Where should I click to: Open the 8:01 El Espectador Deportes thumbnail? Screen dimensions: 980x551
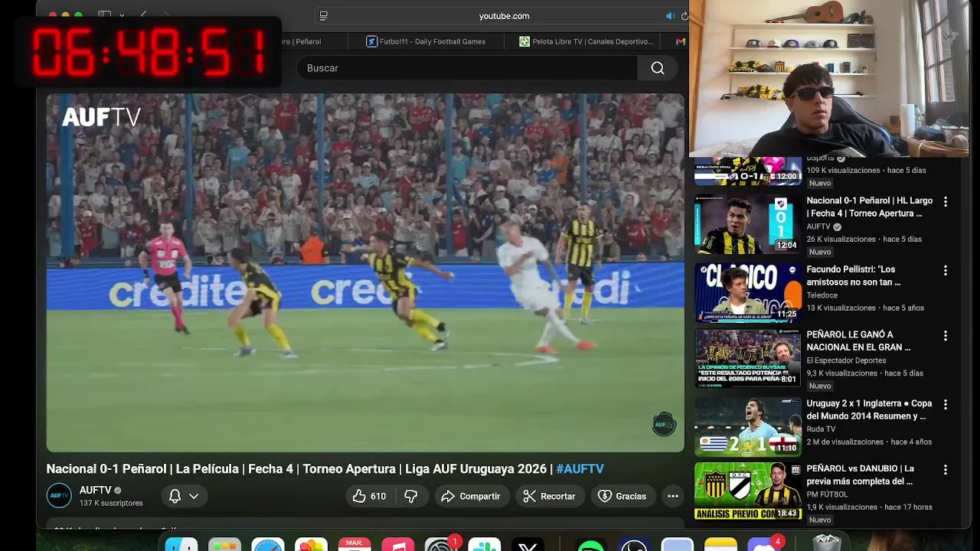748,358
